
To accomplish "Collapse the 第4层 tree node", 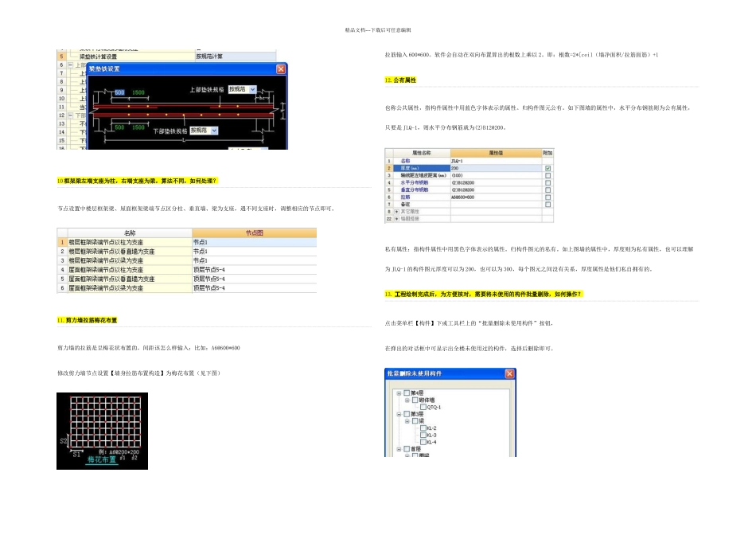I will tap(399, 393).
